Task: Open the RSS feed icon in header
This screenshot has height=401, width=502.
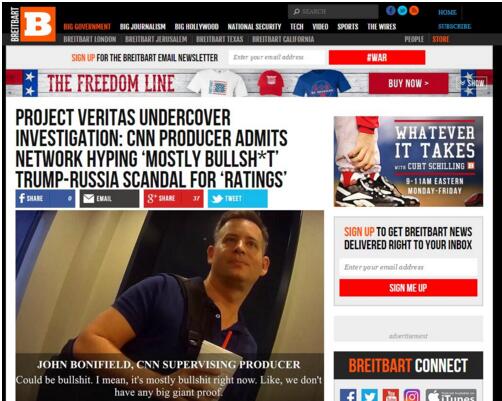Action: point(414,11)
